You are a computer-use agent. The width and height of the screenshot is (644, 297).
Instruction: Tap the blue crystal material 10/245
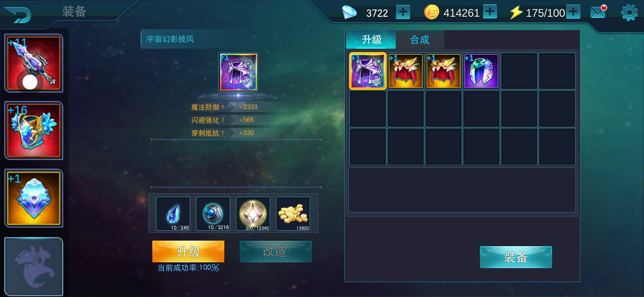[x=173, y=214]
